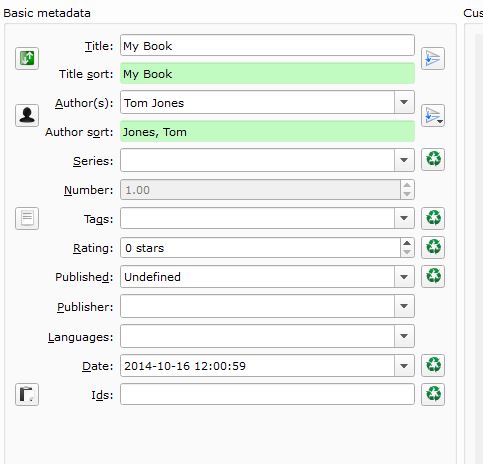This screenshot has width=483, height=464.
Task: Clear the Ids field recycle icon
Action: point(433,394)
